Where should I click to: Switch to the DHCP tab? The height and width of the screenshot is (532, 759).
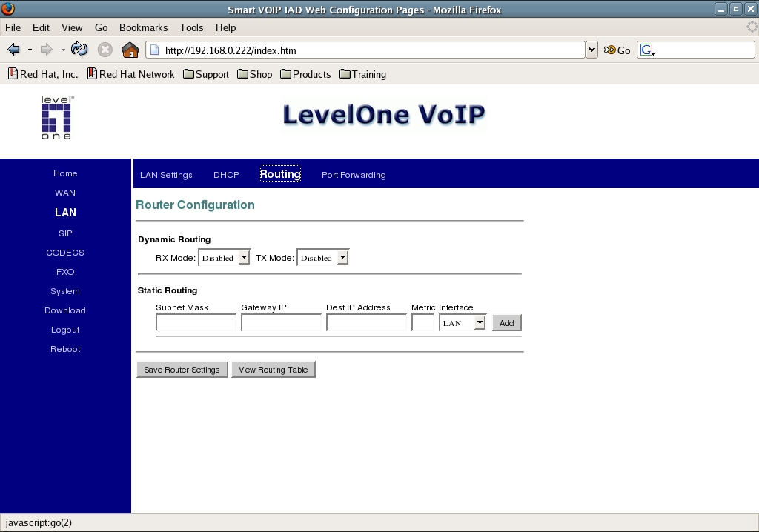[x=226, y=175]
